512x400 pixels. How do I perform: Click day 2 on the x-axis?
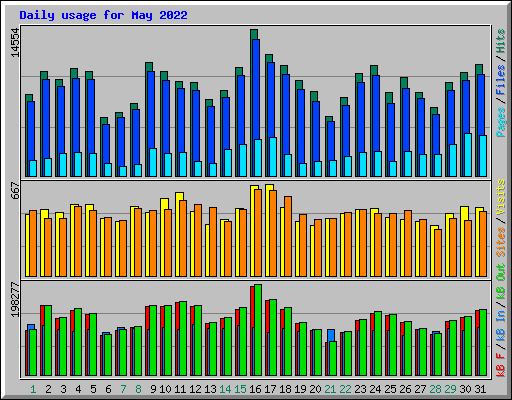tap(48, 389)
